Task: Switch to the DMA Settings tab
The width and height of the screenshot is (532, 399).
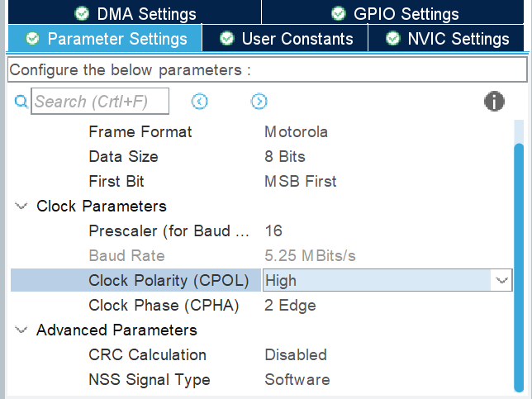Action: click(x=135, y=14)
